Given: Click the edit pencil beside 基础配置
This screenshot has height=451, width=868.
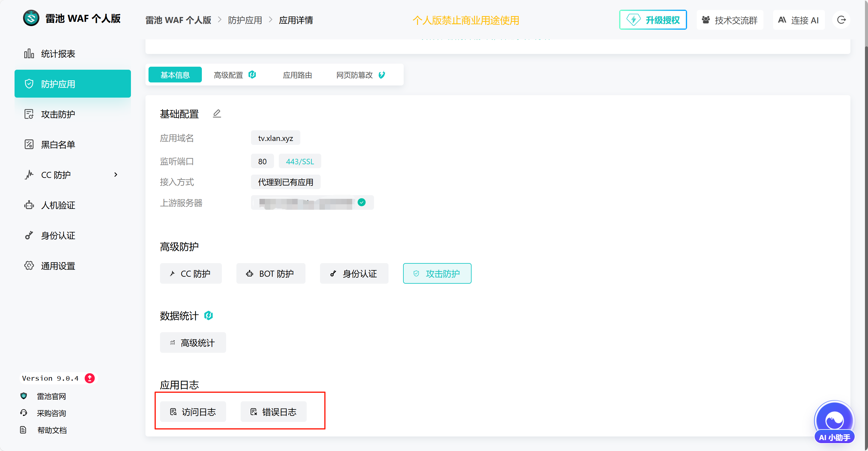Looking at the screenshot, I should pyautogui.click(x=217, y=114).
